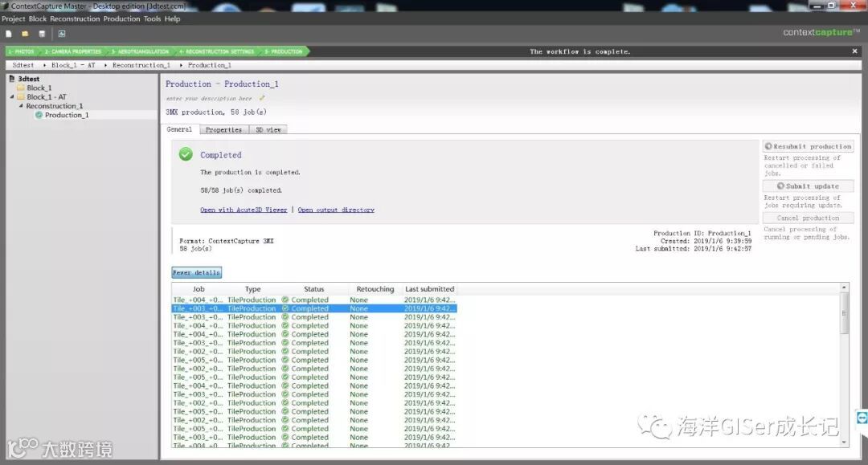Click the job list scrollbar thumb
868x465 pixels.
pos(844,313)
